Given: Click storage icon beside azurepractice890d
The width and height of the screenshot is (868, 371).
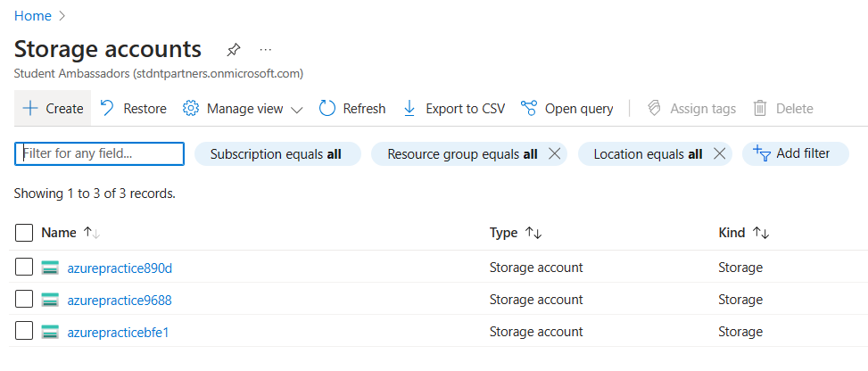Looking at the screenshot, I should (50, 268).
